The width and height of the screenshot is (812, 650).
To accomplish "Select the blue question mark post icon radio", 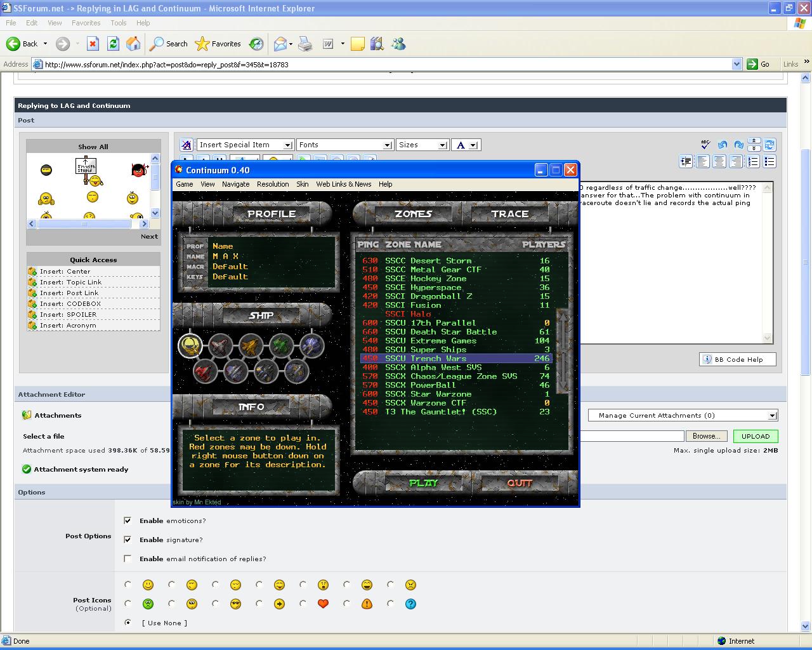I will 391,604.
